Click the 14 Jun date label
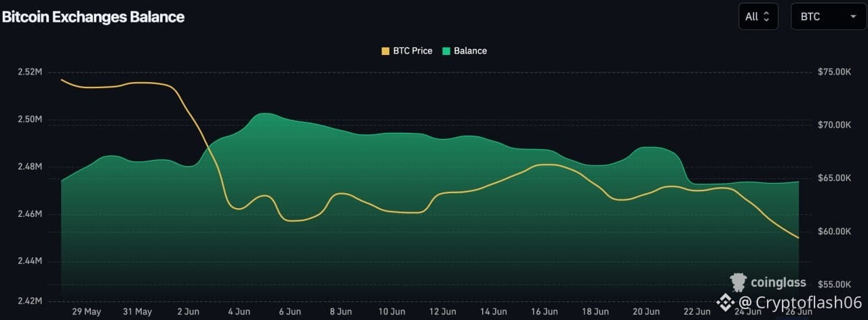 [493, 312]
